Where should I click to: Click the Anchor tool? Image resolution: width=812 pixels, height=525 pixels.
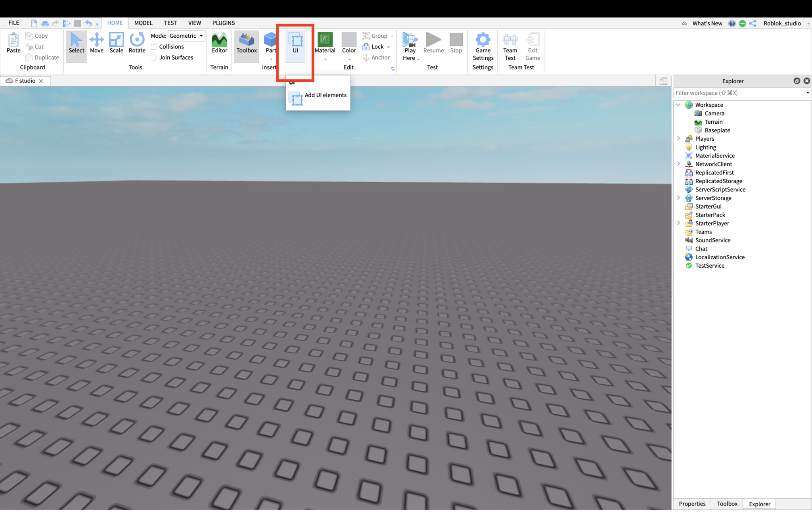click(377, 57)
